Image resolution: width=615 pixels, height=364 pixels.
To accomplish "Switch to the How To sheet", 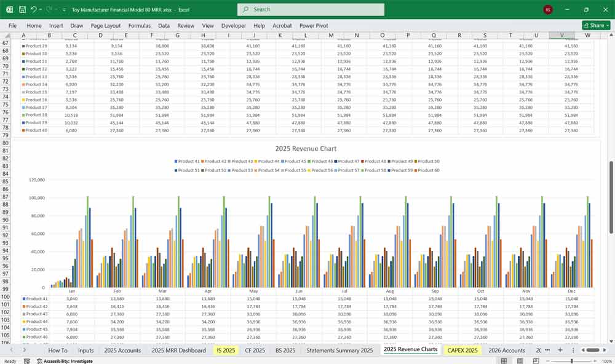I will click(x=58, y=350).
